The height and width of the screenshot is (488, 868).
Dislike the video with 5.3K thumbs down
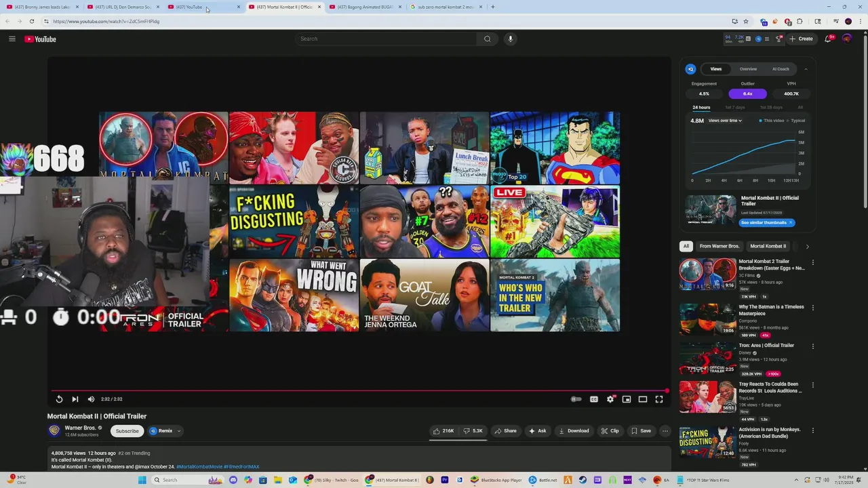(x=473, y=430)
